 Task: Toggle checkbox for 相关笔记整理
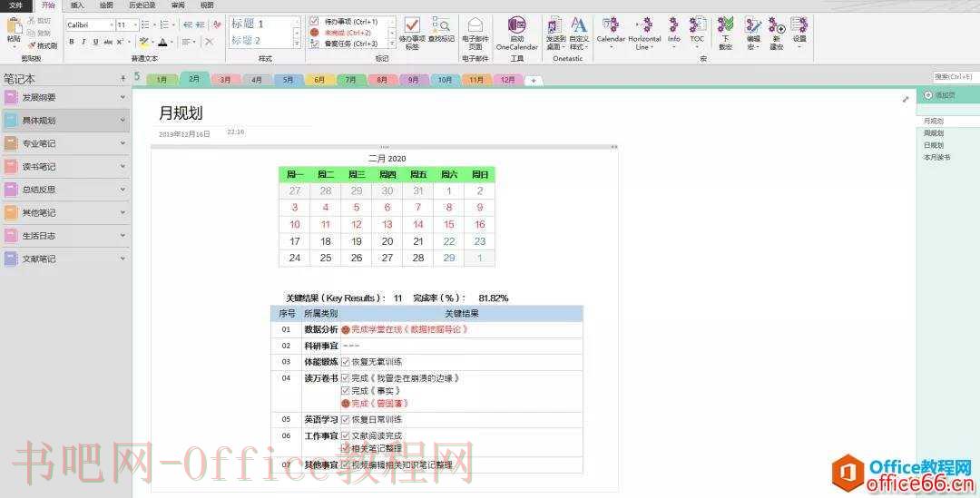346,449
